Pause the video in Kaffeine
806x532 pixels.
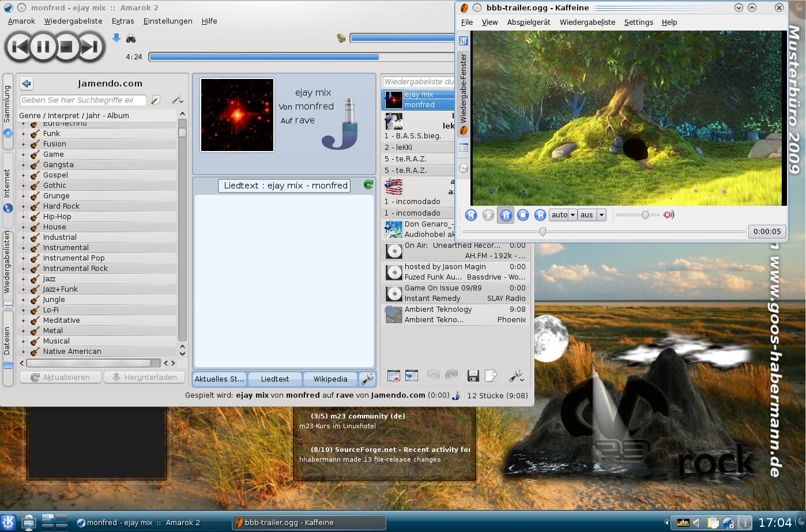click(x=506, y=215)
